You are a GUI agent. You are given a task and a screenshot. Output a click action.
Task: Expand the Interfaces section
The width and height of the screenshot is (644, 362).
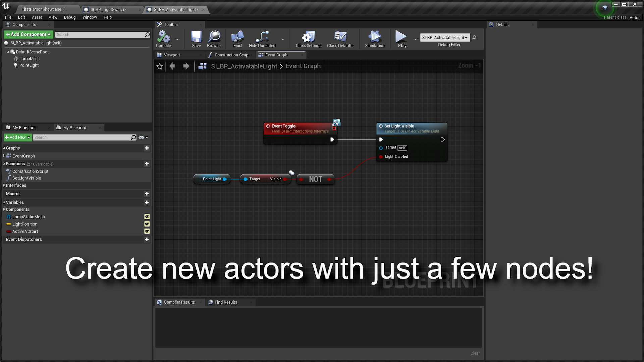[x=4, y=185]
